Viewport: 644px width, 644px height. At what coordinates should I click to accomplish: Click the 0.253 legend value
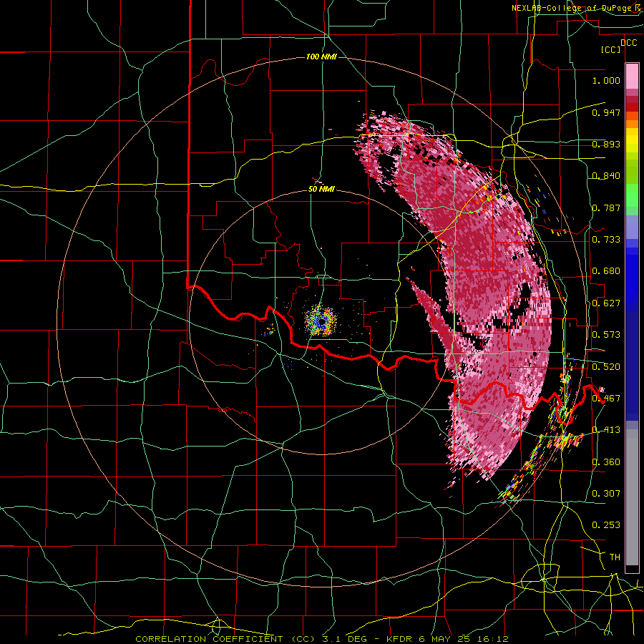[x=606, y=525]
